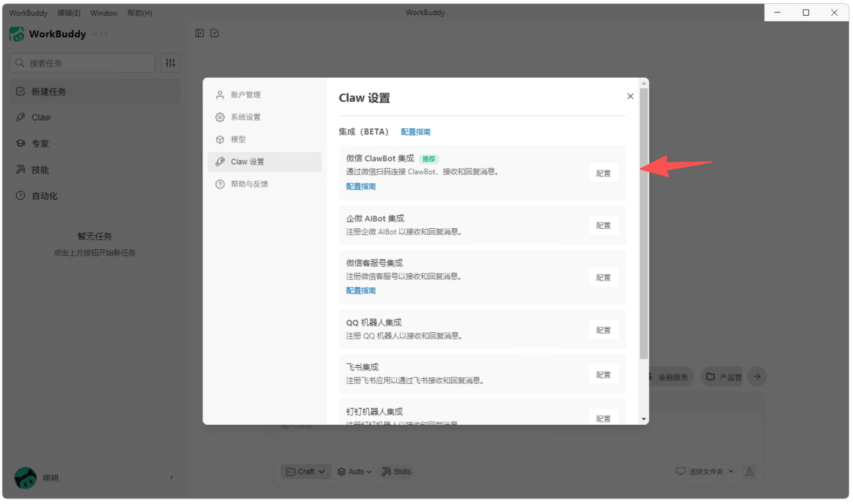
Task: Click the Claw 设置 claw icon
Action: [x=220, y=162]
